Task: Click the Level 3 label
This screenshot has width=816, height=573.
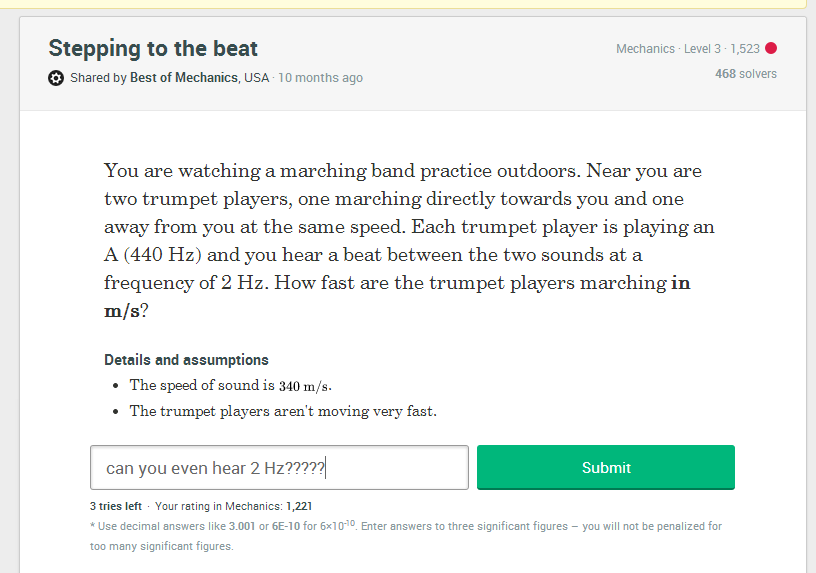Action: (x=702, y=49)
